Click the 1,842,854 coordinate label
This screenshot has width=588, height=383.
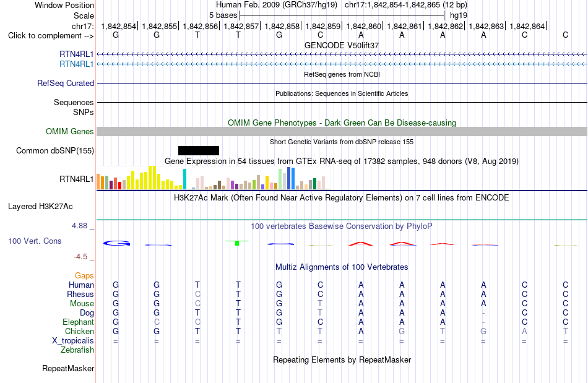(x=118, y=26)
